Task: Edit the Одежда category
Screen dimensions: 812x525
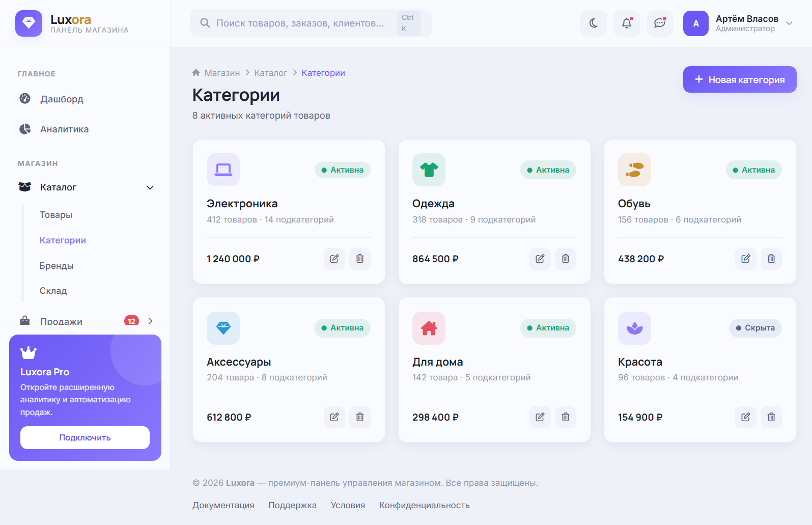Action: pos(540,259)
